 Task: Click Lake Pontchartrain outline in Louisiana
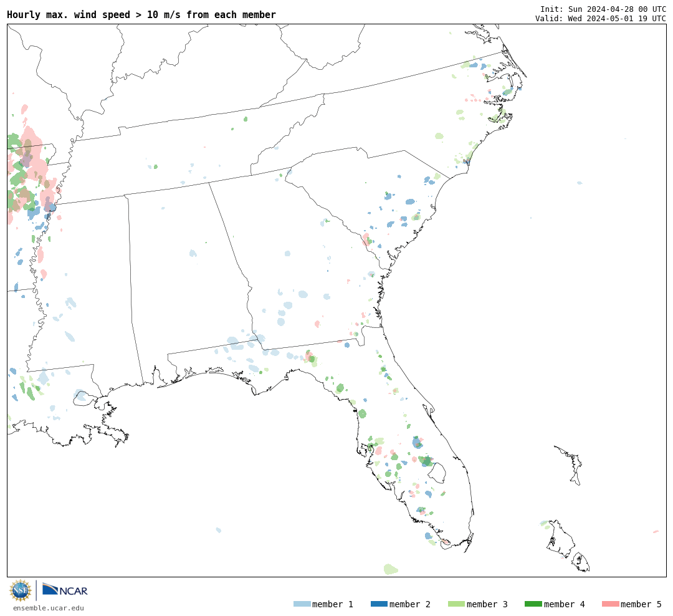pos(84,398)
